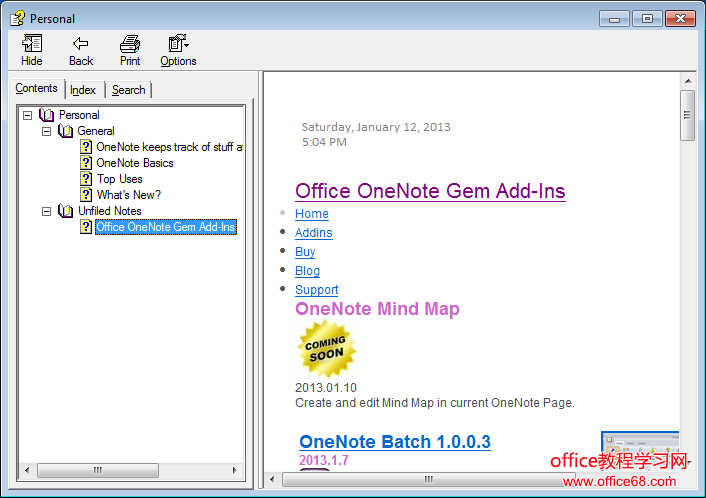Follow the Office OneNote Gem Add-Ins heading link
Screen dimensions: 706x498
[430, 191]
